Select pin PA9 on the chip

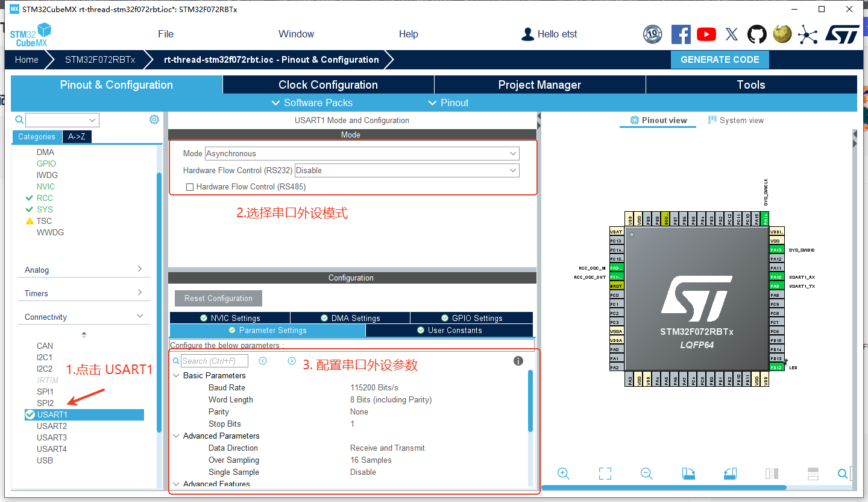(776, 286)
